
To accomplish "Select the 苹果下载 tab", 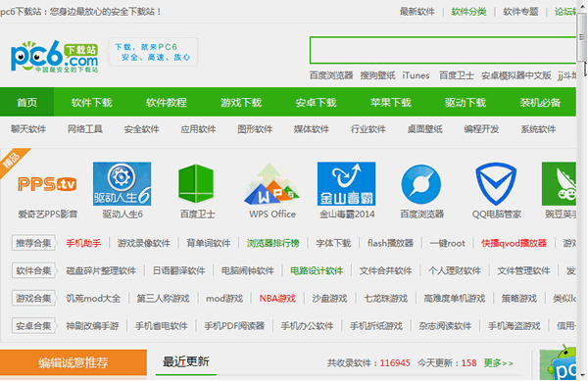I will (391, 102).
